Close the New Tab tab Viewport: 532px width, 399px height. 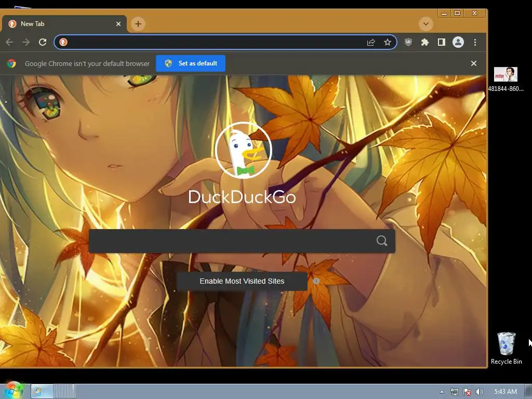point(118,24)
